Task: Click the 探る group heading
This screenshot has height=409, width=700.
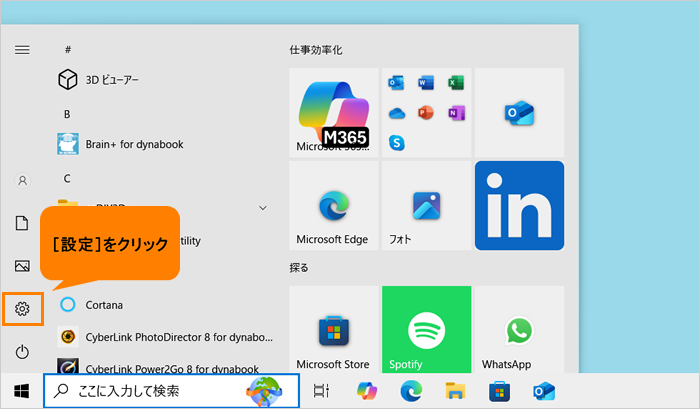Action: [299, 268]
